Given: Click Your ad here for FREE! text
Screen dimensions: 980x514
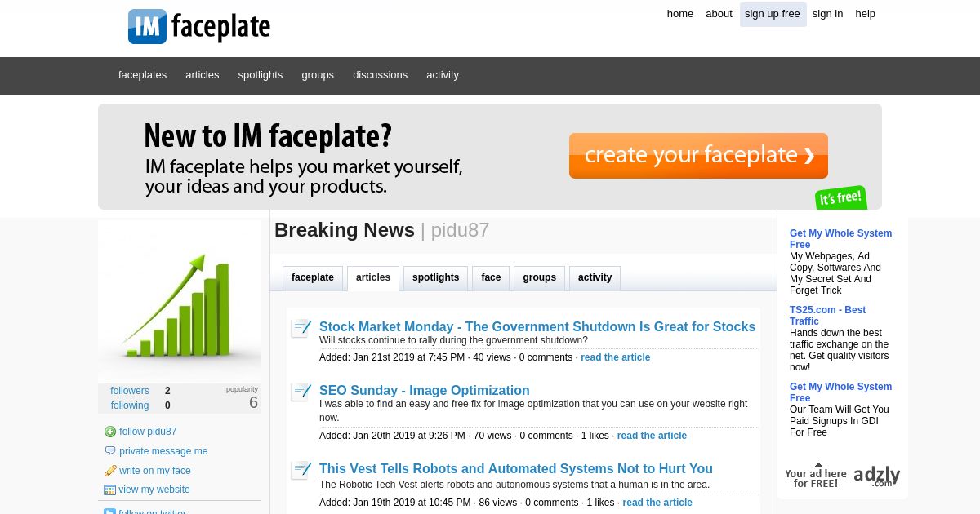Looking at the screenshot, I should coord(816,478).
